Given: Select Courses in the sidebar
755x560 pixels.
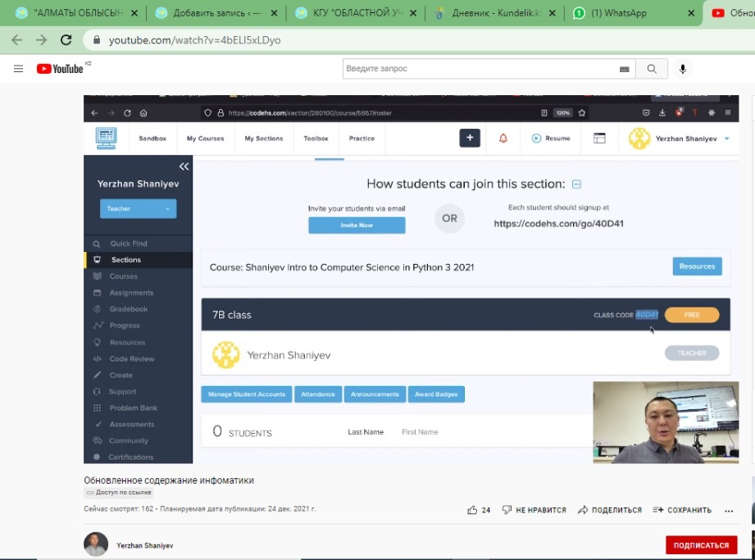Looking at the screenshot, I should pos(123,276).
